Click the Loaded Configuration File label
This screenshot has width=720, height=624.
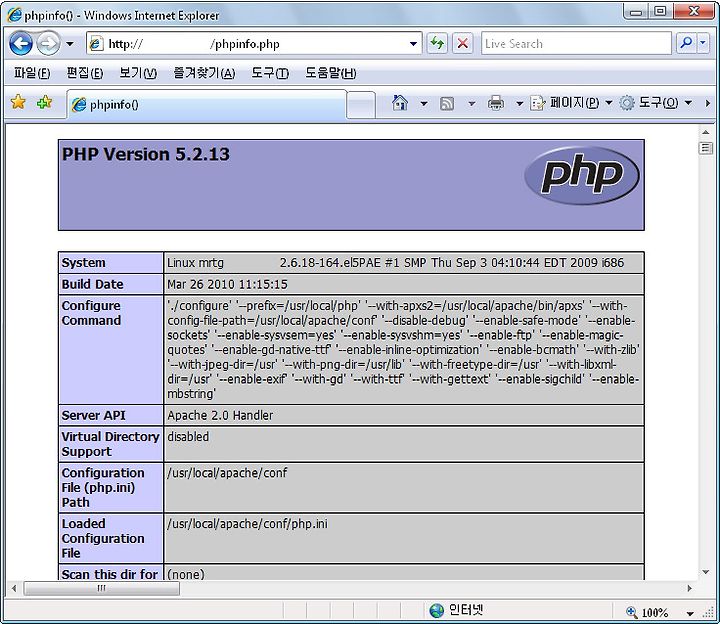pos(103,538)
